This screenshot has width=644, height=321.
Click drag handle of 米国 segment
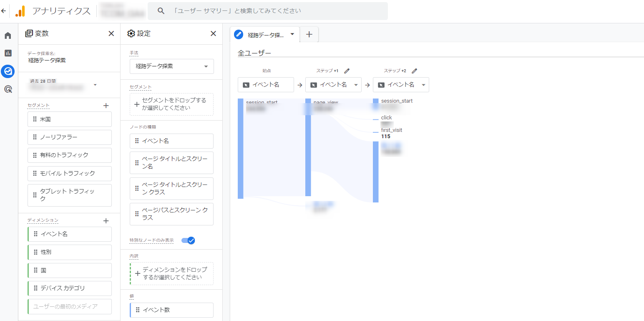(x=35, y=119)
